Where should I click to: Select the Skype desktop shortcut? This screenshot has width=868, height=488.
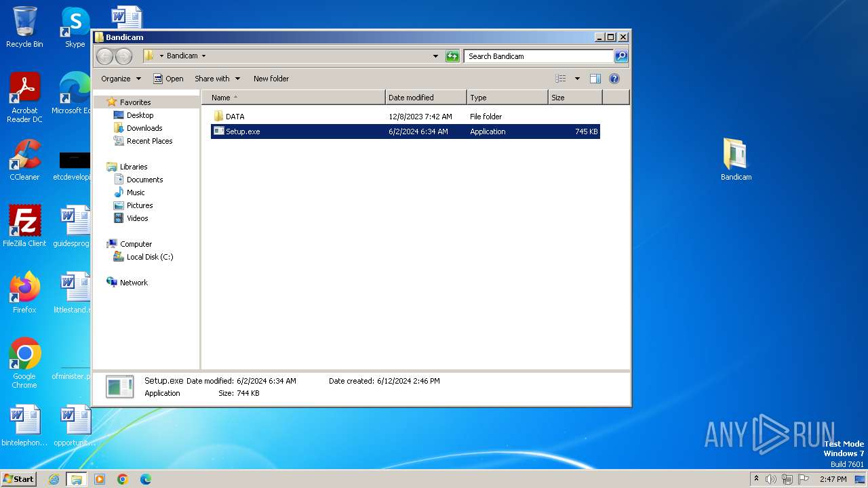click(x=75, y=27)
